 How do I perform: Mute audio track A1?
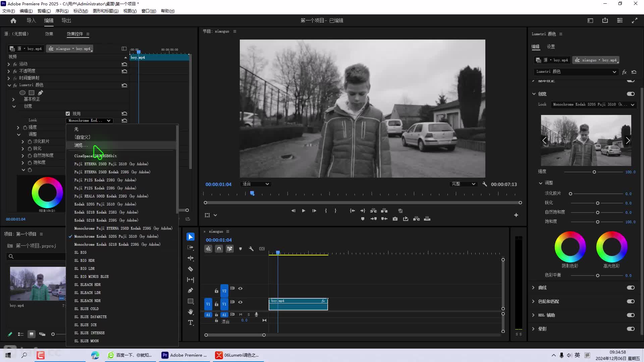pyautogui.click(x=240, y=315)
